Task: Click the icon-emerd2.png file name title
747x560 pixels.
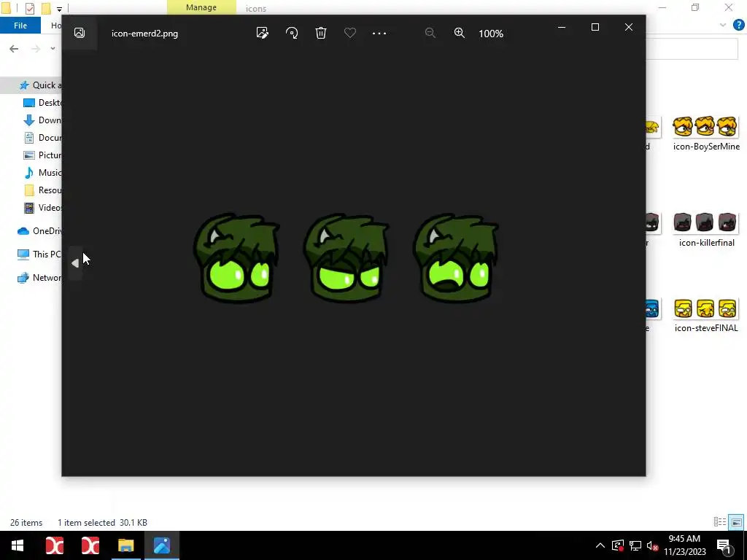Action: click(x=145, y=34)
